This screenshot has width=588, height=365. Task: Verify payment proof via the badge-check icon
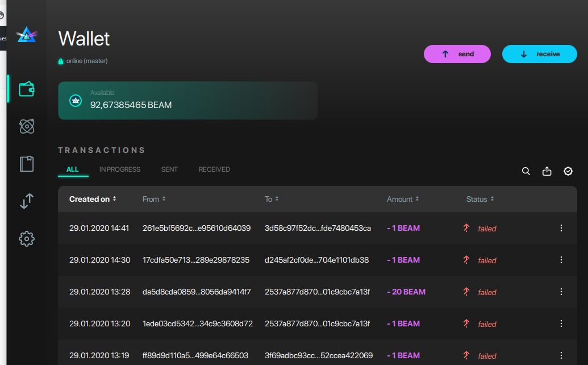point(568,171)
